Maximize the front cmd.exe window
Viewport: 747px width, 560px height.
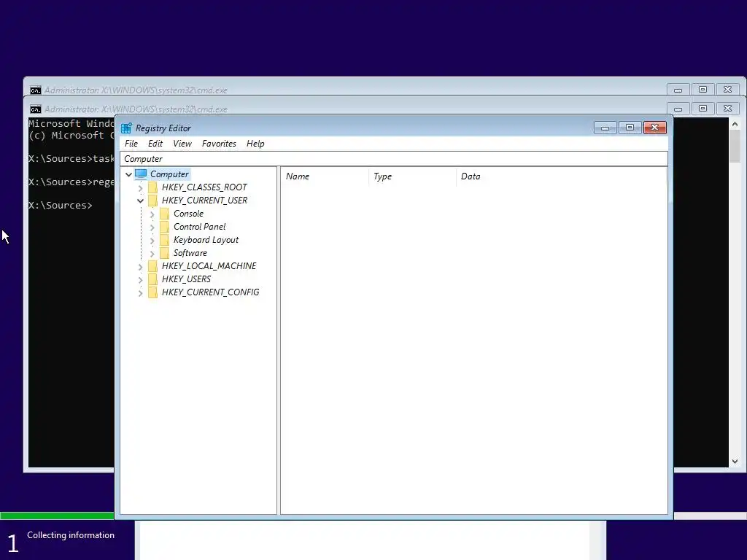click(703, 109)
